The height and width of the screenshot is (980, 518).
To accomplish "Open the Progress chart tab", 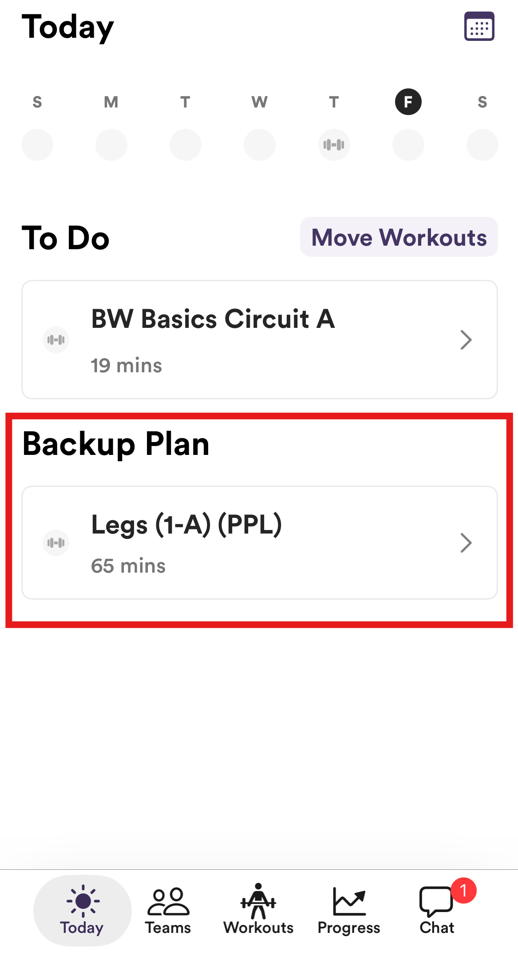I will pos(349,910).
